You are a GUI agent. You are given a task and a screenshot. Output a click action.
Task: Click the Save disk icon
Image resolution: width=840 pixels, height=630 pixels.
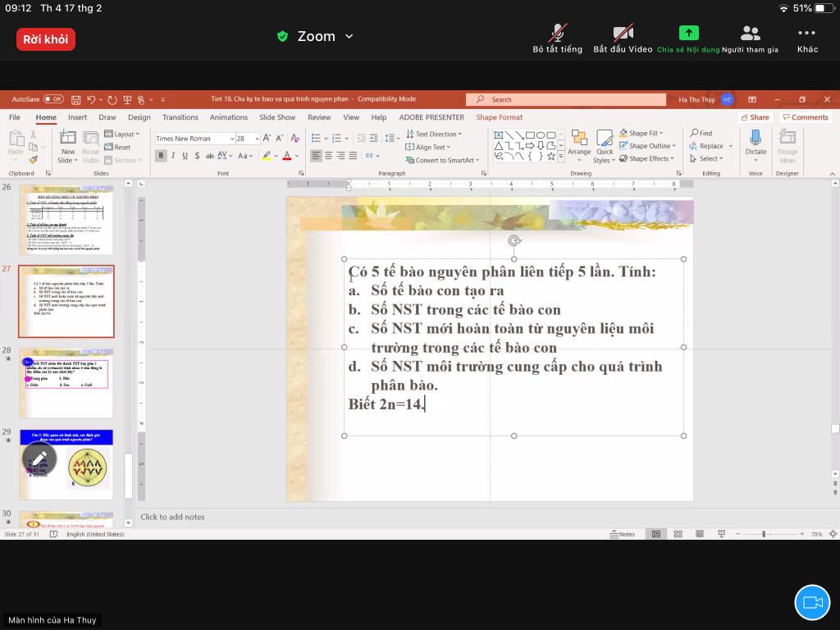point(76,99)
